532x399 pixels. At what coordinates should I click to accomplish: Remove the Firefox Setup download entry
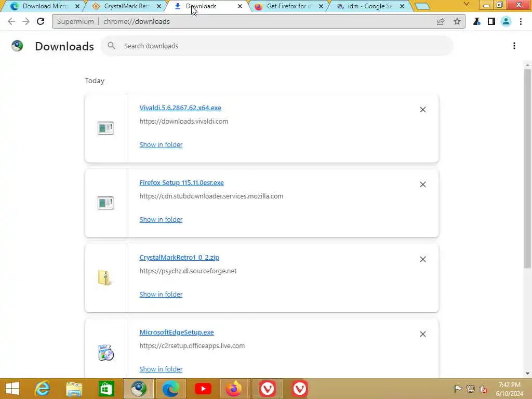click(423, 184)
